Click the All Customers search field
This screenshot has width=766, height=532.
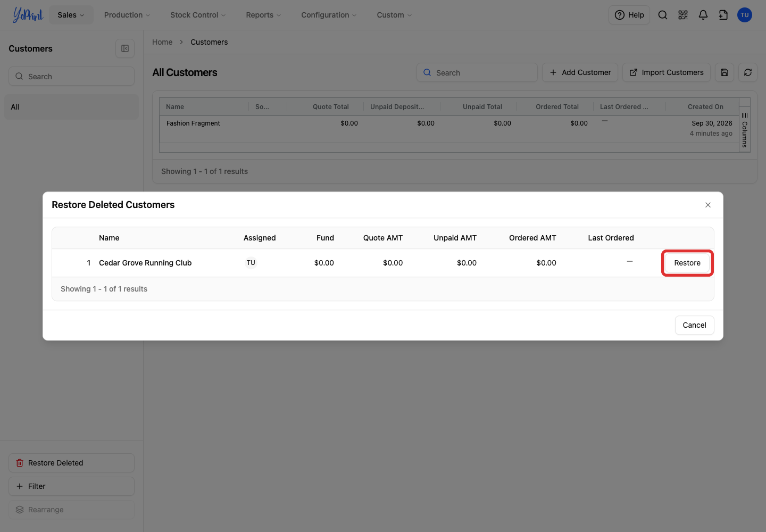click(x=477, y=72)
